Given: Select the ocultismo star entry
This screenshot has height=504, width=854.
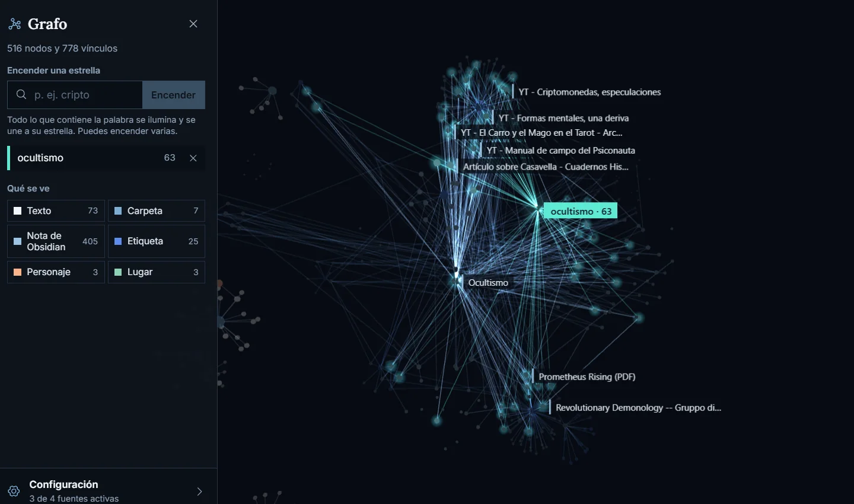Looking at the screenshot, I should point(106,158).
